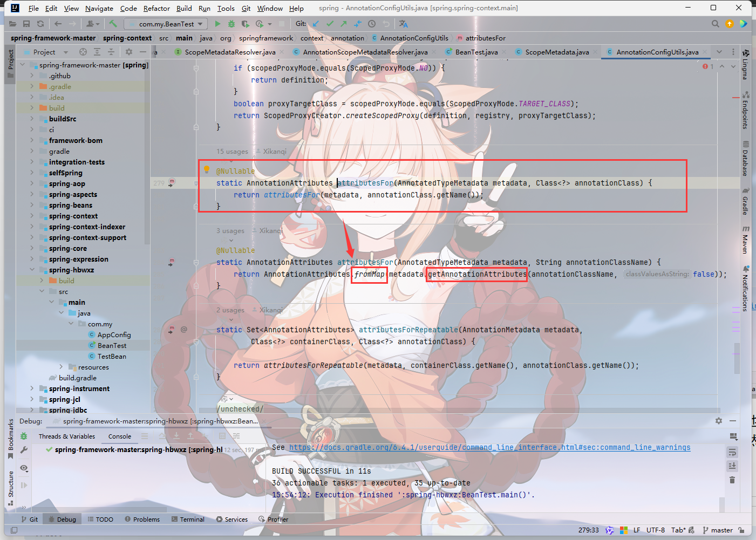Screen dimensions: 756x540
Task: Open the Database tool window
Action: [x=745, y=159]
